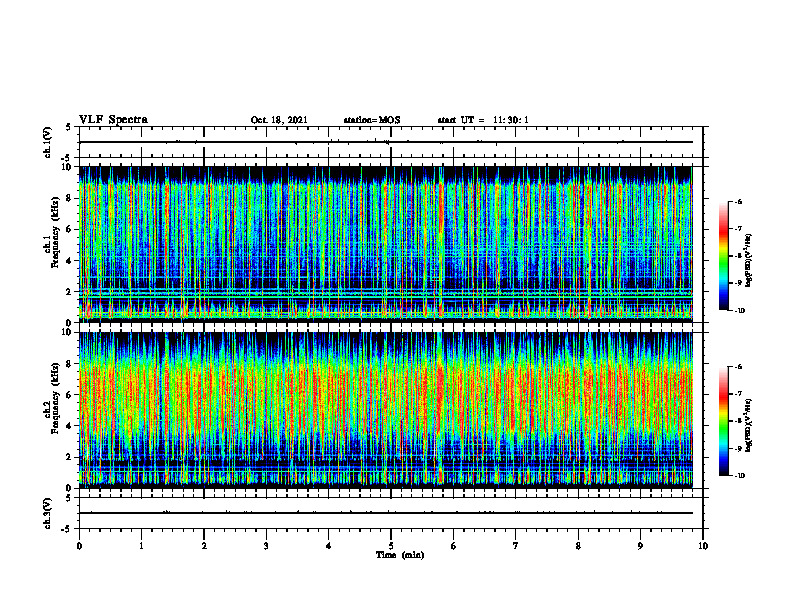Screen dimensions: 792x612
Task: Click the time axis tick label "7"
Action: [516, 546]
